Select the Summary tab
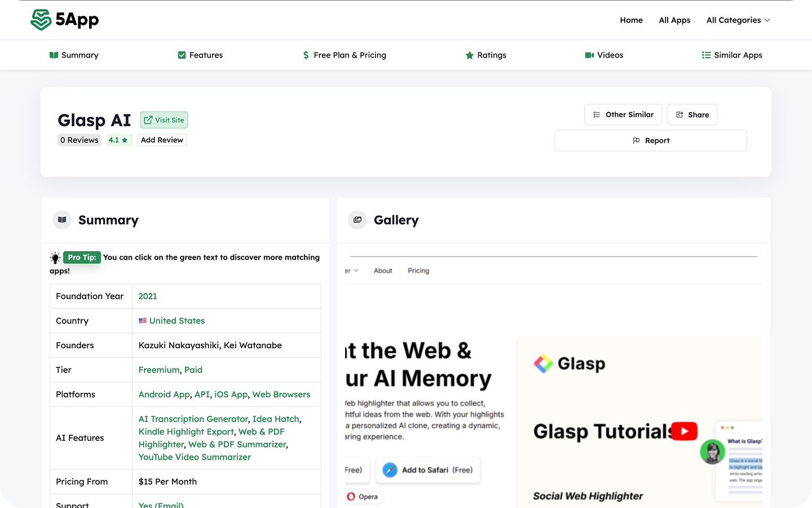812x508 pixels. pos(74,55)
